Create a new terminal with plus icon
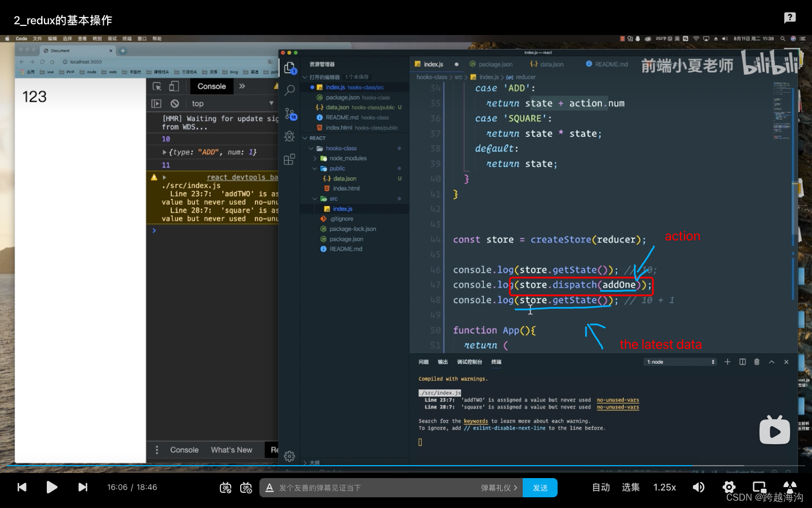The image size is (812, 508). (727, 362)
